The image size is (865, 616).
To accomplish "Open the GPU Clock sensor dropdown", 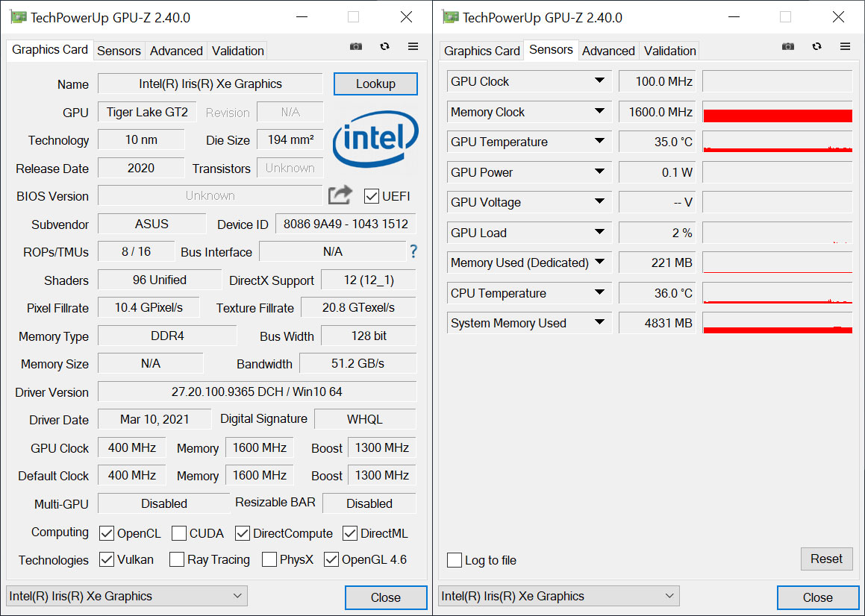I will tap(599, 81).
